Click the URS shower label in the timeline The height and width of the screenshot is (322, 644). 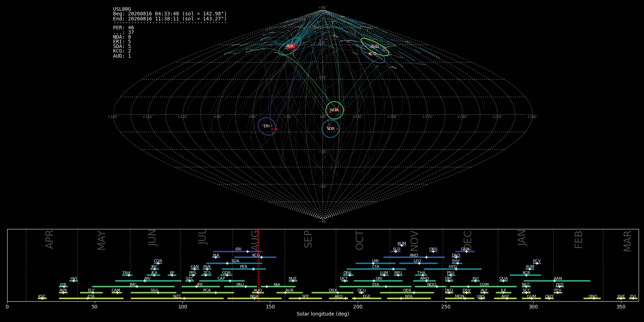pyautogui.click(x=480, y=297)
